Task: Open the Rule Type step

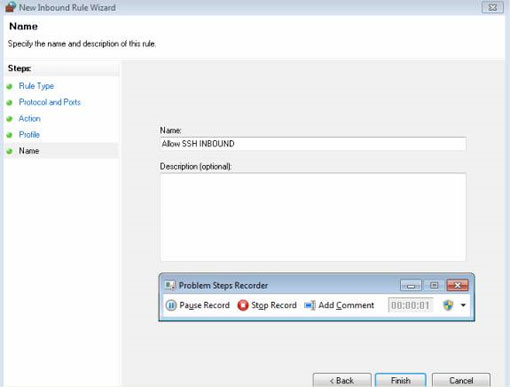Action: 36,86
